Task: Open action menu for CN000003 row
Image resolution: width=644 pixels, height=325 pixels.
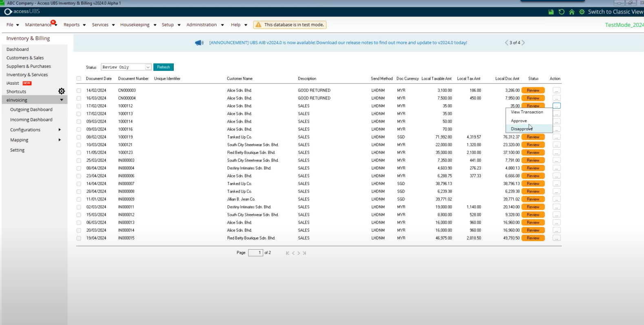Action: coord(557,90)
